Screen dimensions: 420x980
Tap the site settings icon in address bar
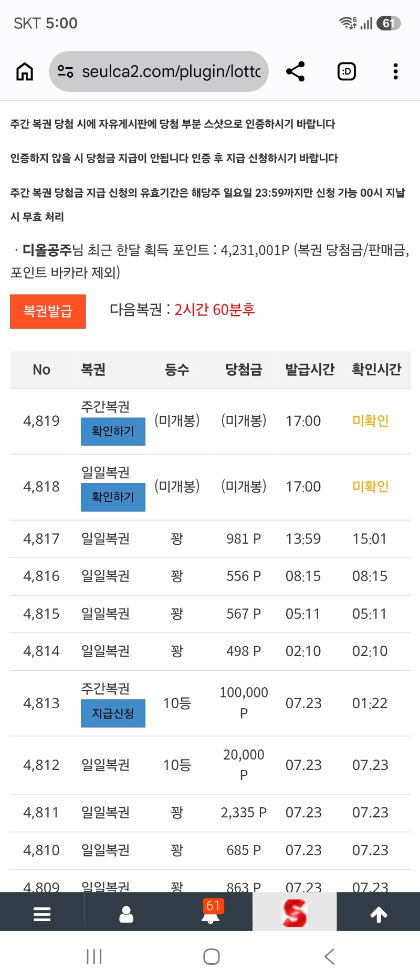[66, 71]
